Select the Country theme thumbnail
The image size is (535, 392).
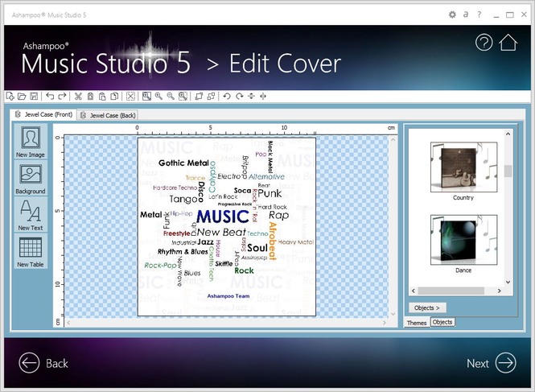click(x=463, y=167)
